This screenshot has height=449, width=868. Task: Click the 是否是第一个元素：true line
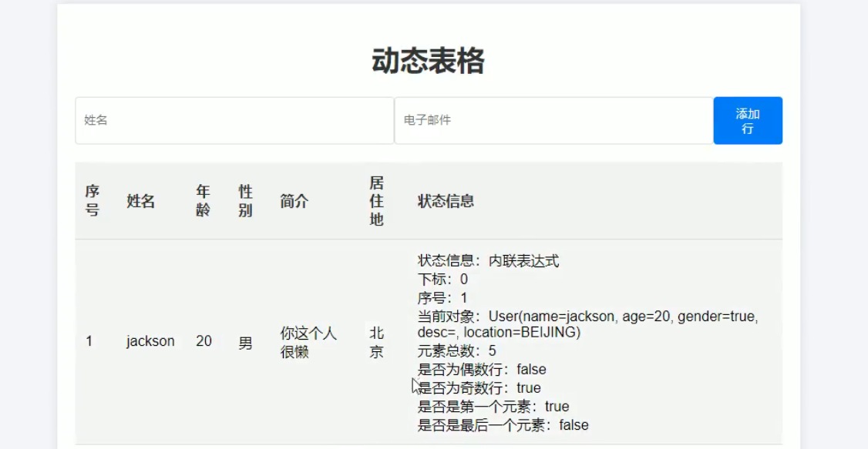pyautogui.click(x=493, y=407)
